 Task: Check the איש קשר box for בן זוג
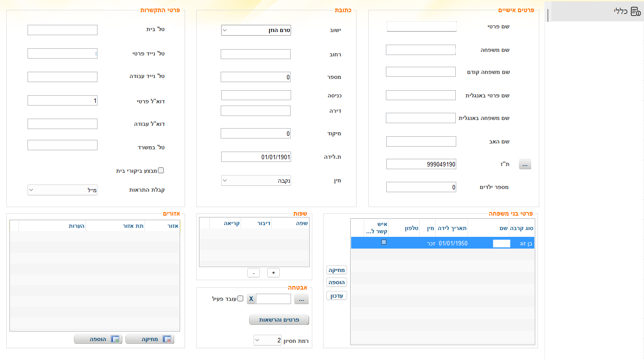point(384,242)
